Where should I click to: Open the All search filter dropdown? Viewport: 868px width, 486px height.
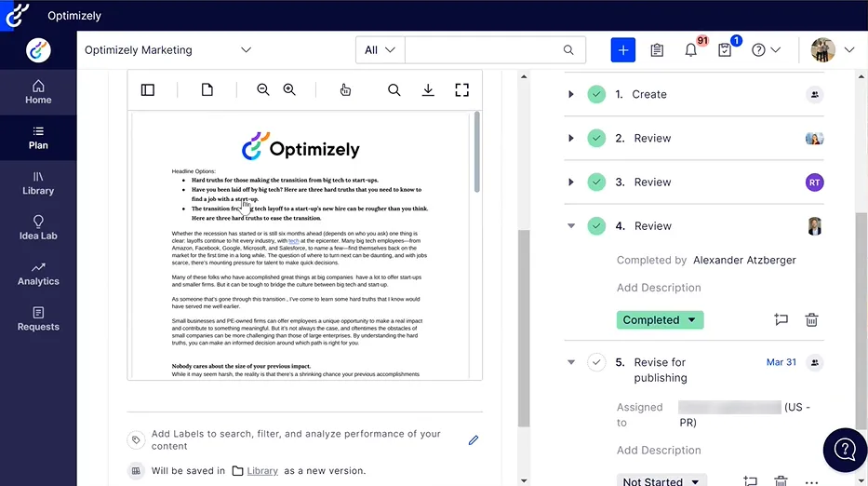pos(380,50)
